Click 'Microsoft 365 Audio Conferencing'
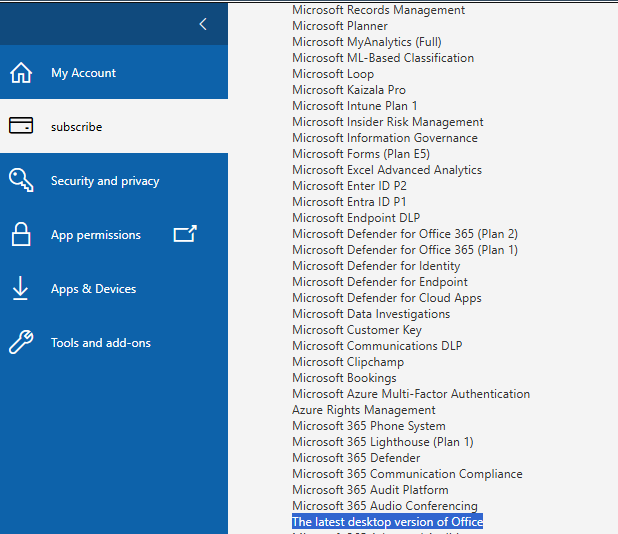The width and height of the screenshot is (618, 534). 385,506
